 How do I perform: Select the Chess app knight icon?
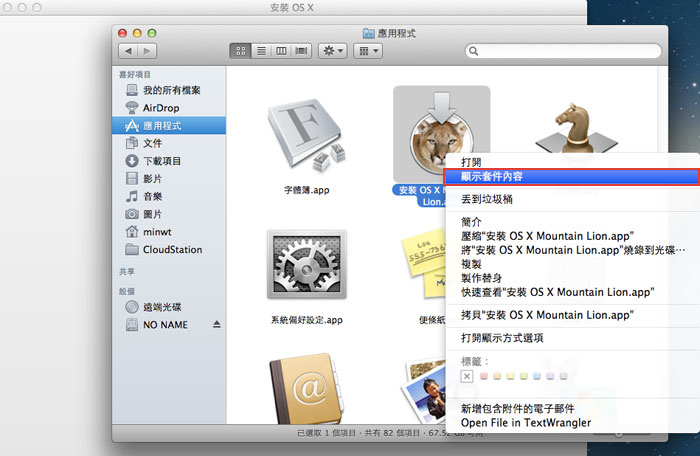pyautogui.click(x=577, y=129)
